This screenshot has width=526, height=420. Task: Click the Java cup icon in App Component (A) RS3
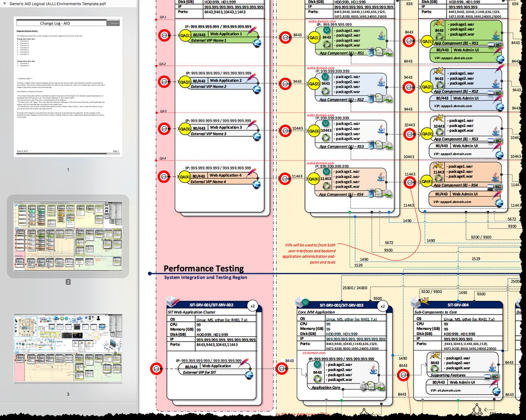pyautogui.click(x=381, y=128)
